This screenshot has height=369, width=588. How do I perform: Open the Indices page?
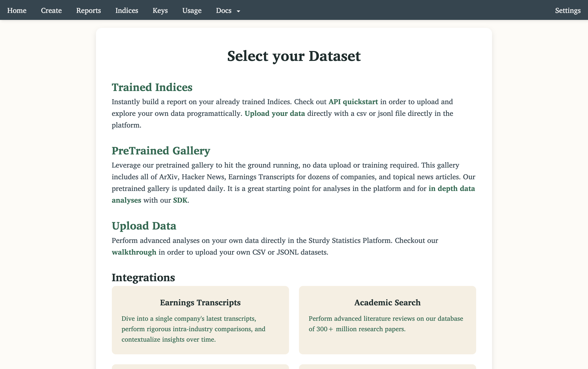pos(126,10)
